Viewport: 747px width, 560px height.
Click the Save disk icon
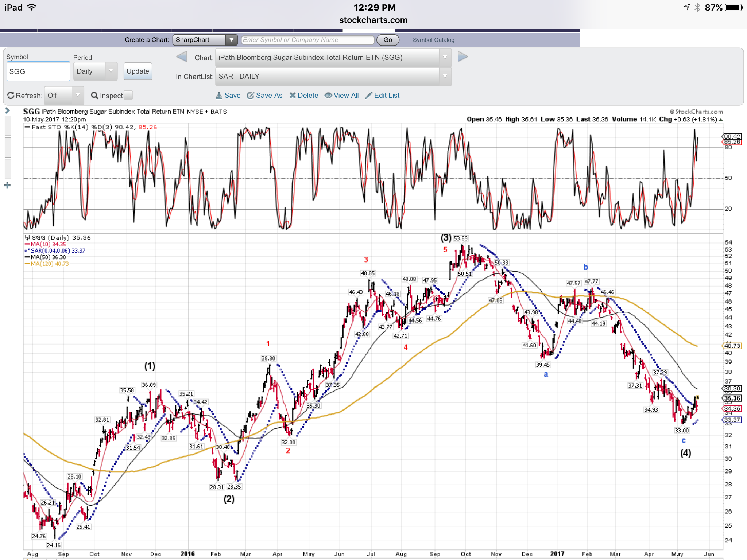[x=219, y=96]
